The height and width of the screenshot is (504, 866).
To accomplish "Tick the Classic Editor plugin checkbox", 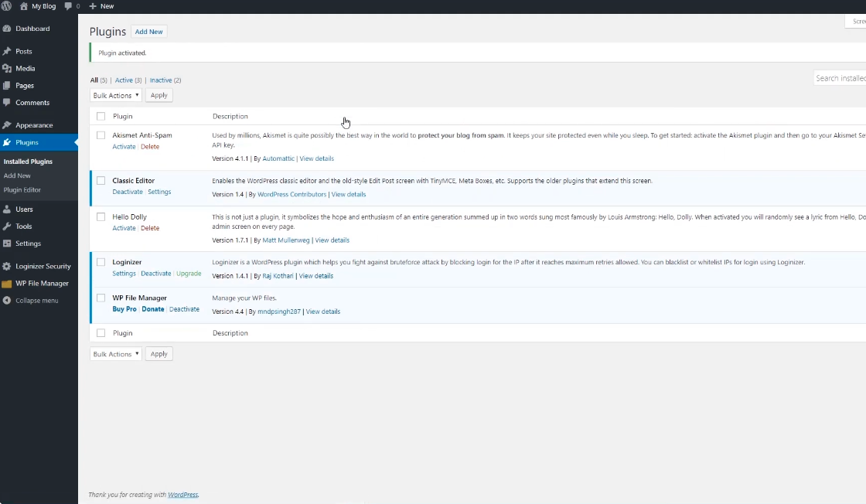I will tap(101, 181).
